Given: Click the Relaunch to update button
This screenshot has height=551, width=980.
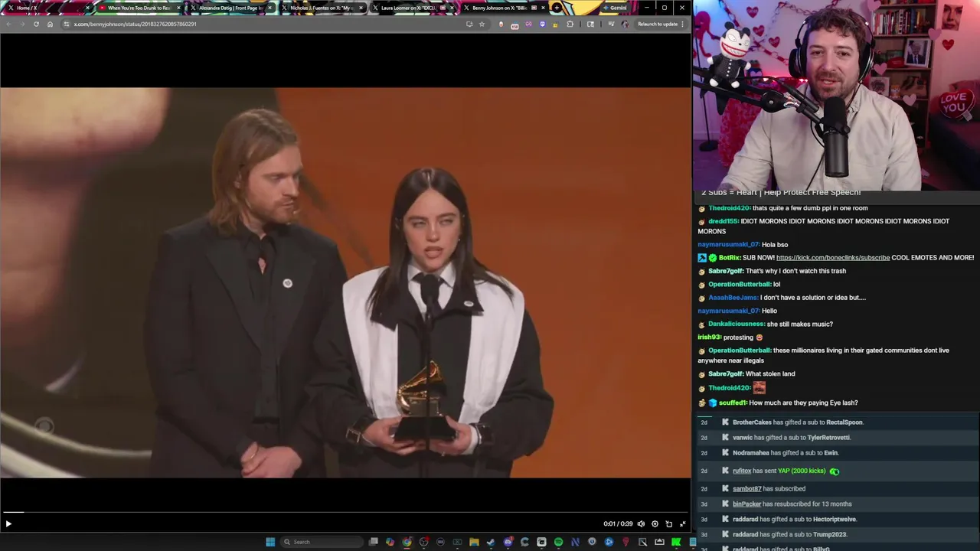Looking at the screenshot, I should (x=660, y=24).
